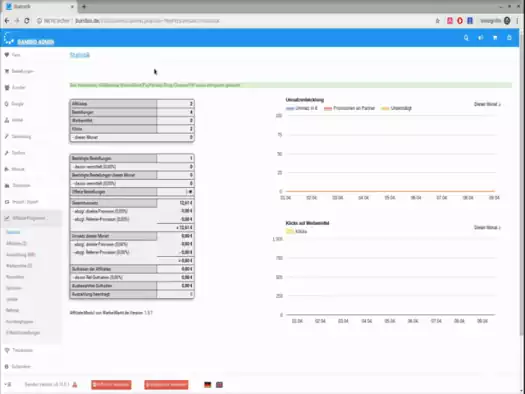Open 'Dieser Monat' selector of clicks chart
This screenshot has height=394, width=525.
(x=487, y=228)
